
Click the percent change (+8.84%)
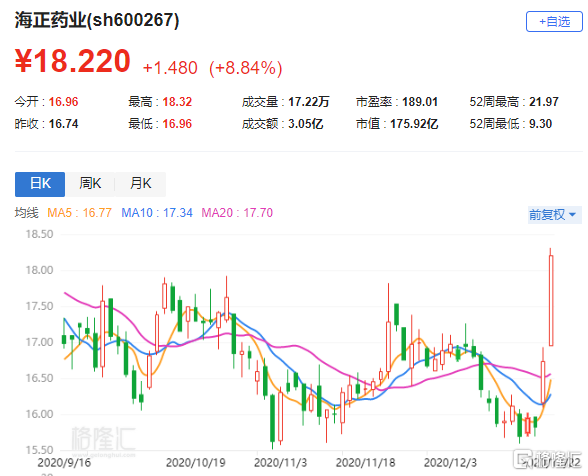tap(246, 68)
